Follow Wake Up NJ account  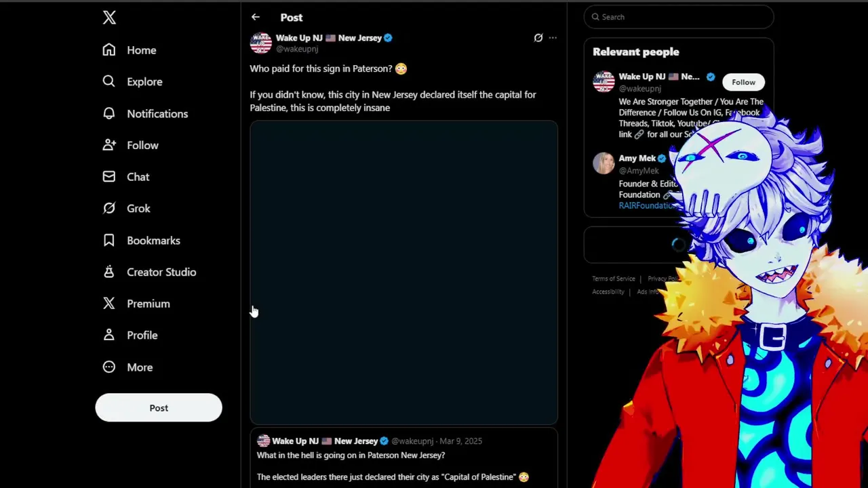[x=743, y=82]
